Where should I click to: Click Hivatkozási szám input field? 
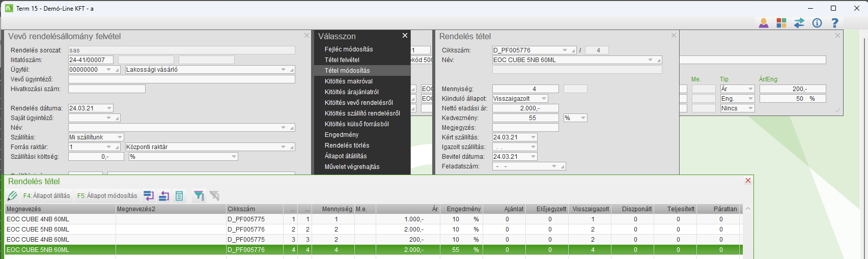coord(107,89)
